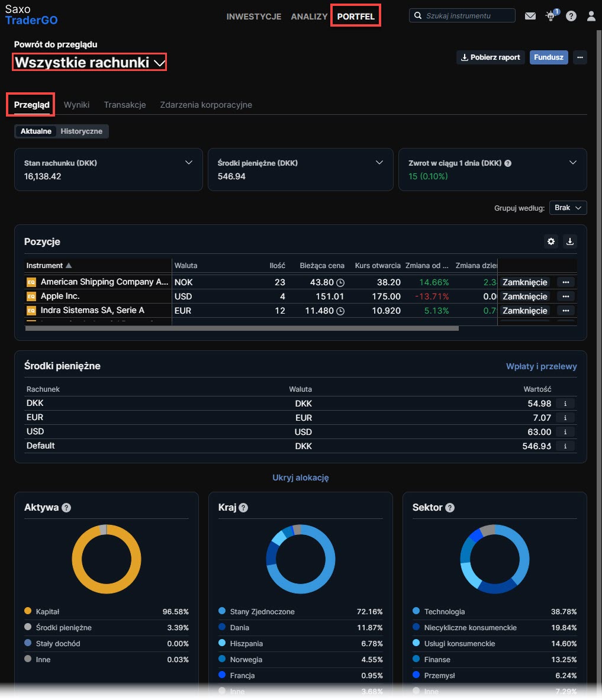This screenshot has height=700, width=602.
Task: Select the Apple Inc. instrument name
Action: pos(60,296)
